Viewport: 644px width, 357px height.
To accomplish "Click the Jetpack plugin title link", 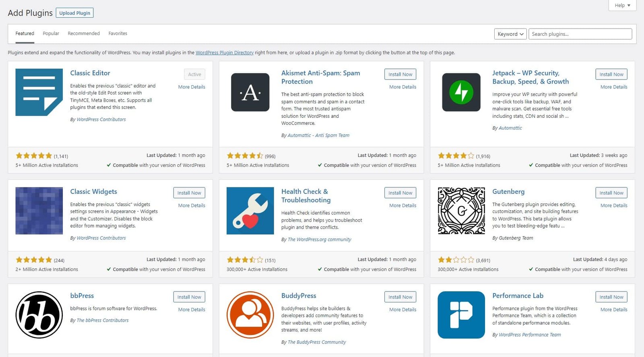I will (x=530, y=77).
